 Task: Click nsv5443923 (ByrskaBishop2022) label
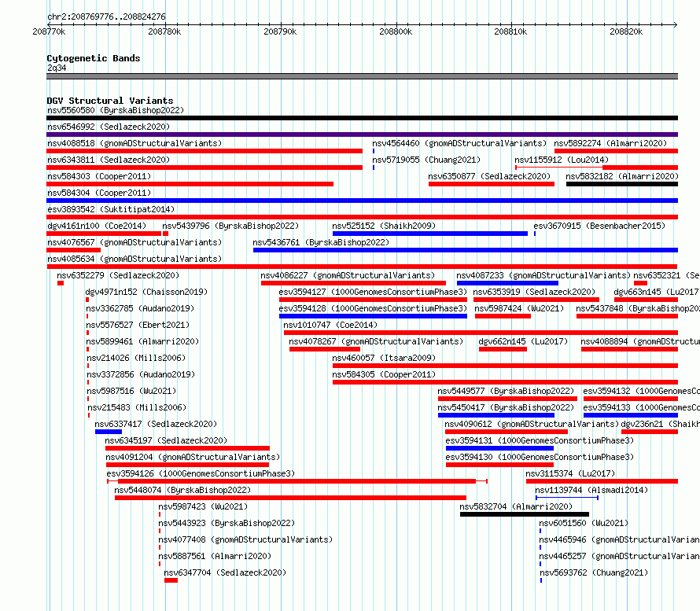227,523
